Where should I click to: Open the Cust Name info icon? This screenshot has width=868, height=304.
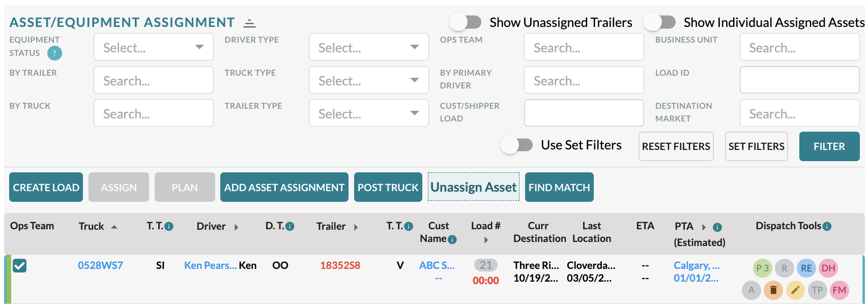pos(452,239)
